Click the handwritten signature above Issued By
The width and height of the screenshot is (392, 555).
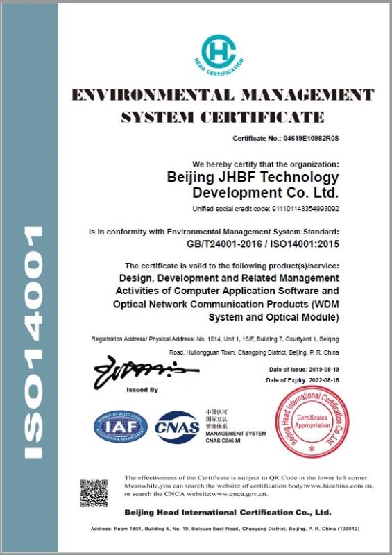pyautogui.click(x=146, y=371)
